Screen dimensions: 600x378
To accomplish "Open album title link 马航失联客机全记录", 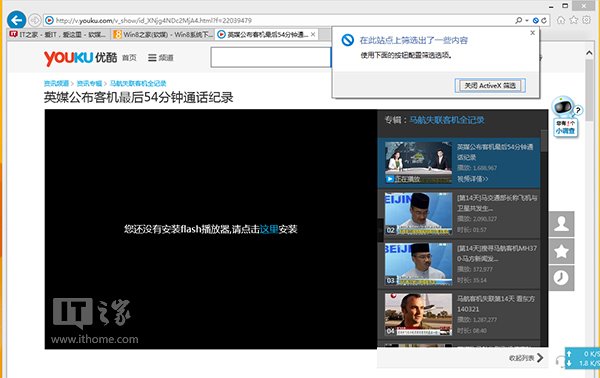I will point(447,120).
